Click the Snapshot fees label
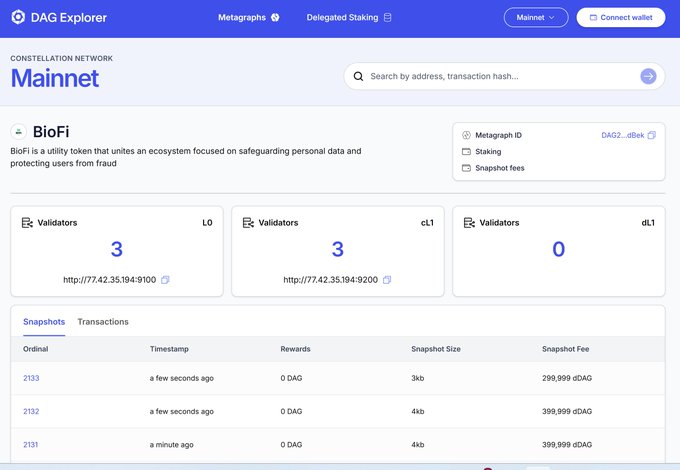Image resolution: width=680 pixels, height=470 pixels. (500, 168)
